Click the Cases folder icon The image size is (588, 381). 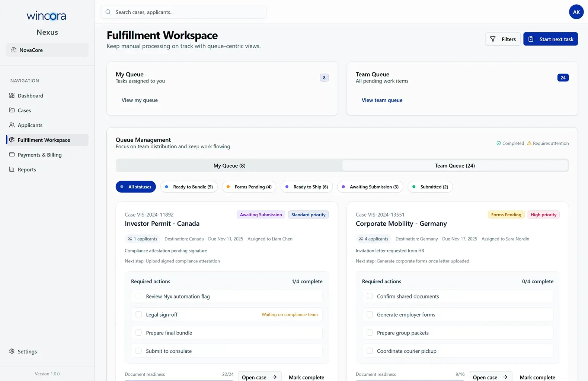click(x=12, y=110)
